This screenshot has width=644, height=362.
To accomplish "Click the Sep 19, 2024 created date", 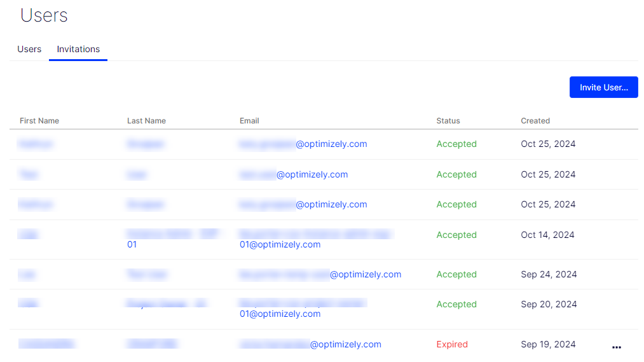I will pyautogui.click(x=548, y=344).
